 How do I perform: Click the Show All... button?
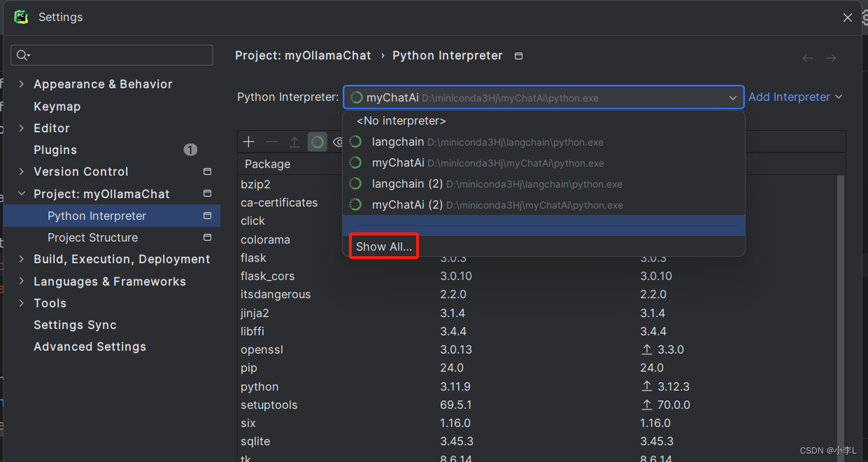(383, 246)
